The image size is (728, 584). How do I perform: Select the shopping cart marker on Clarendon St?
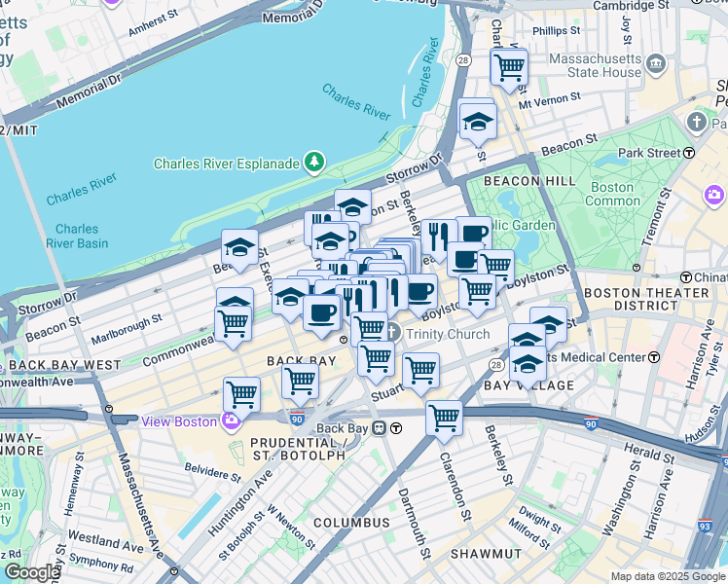(x=445, y=419)
